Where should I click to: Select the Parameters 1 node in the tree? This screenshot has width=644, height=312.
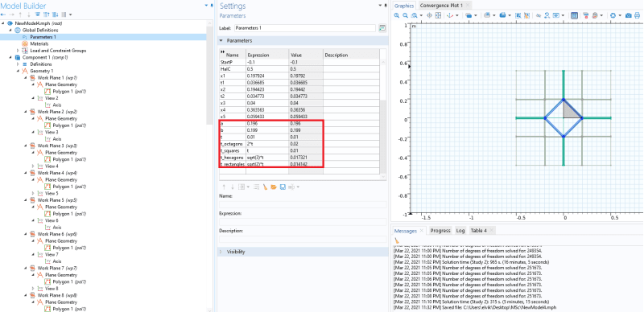43,37
